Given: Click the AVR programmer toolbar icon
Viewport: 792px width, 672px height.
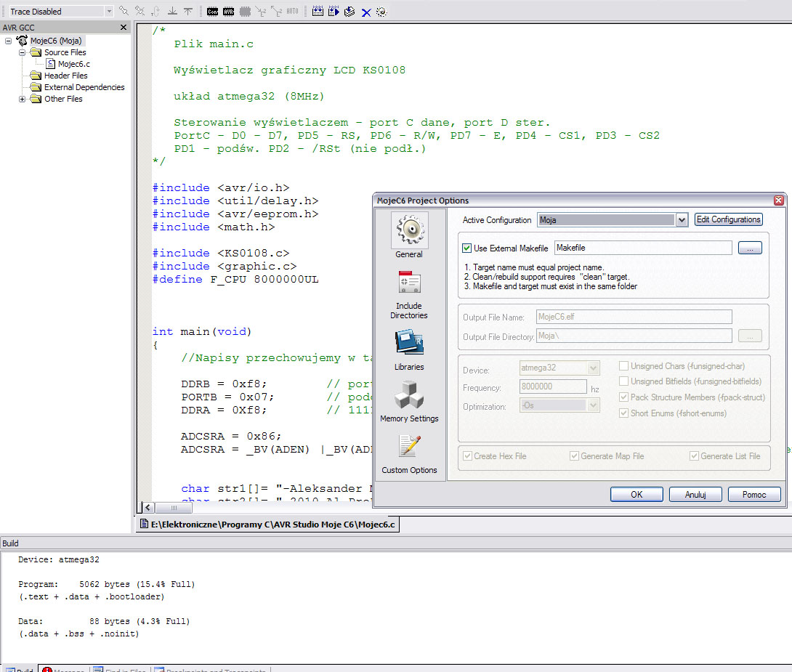Looking at the screenshot, I should coord(228,12).
